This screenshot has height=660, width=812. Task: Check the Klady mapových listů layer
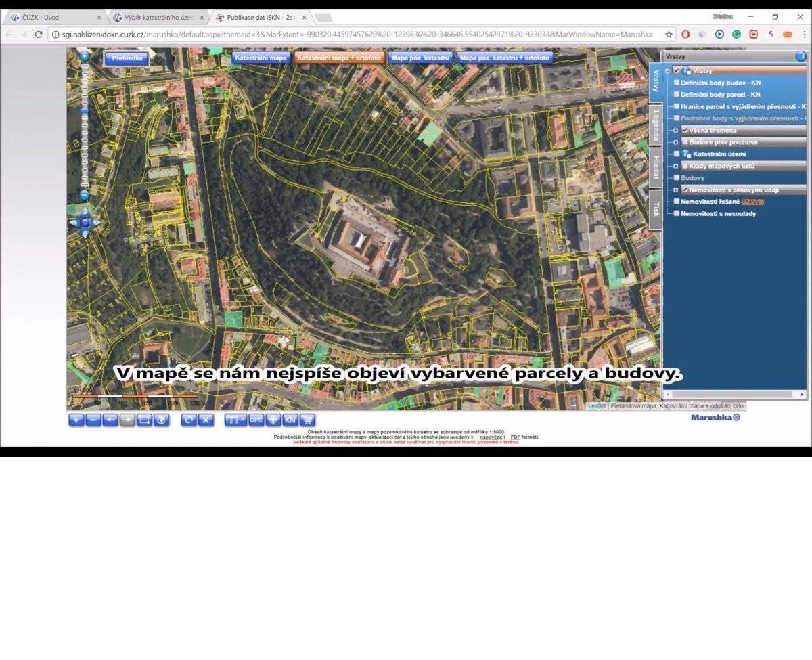685,166
